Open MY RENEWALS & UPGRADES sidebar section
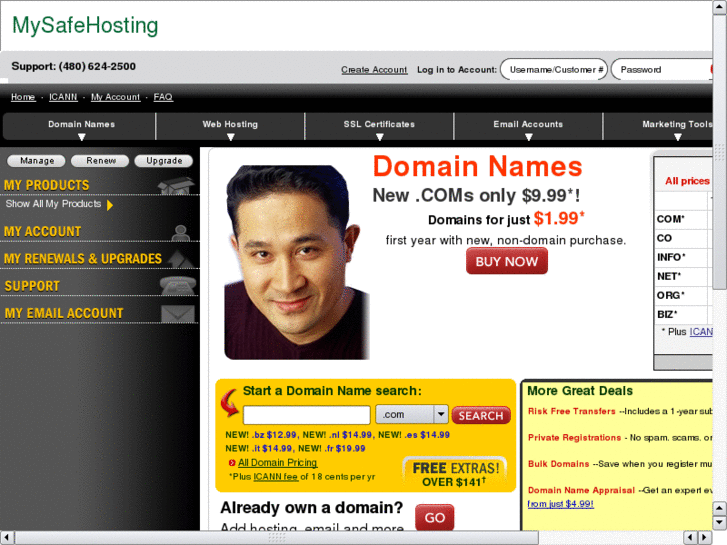 pyautogui.click(x=83, y=259)
